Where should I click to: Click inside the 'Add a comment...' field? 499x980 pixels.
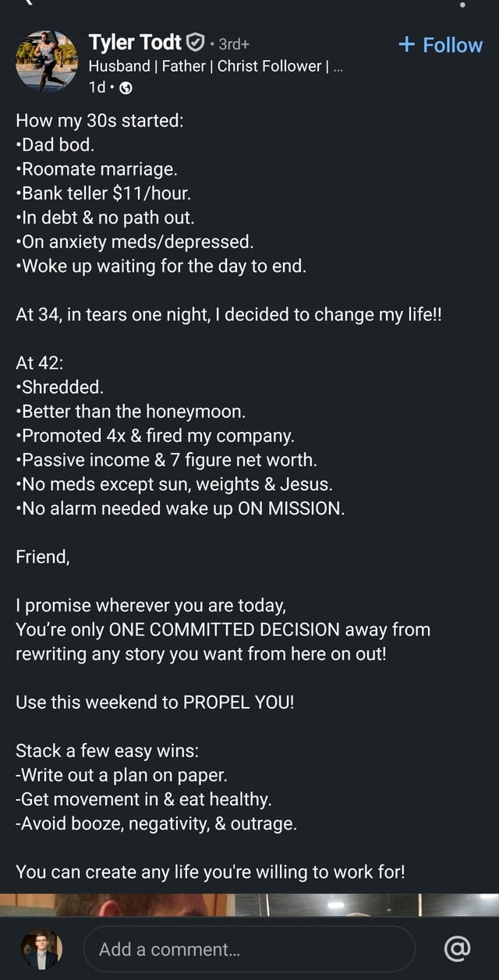coord(248,949)
